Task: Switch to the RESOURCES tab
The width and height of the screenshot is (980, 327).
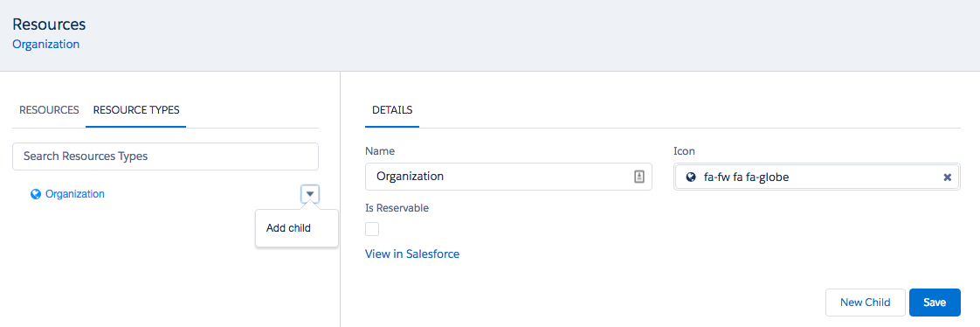Action: pos(49,110)
